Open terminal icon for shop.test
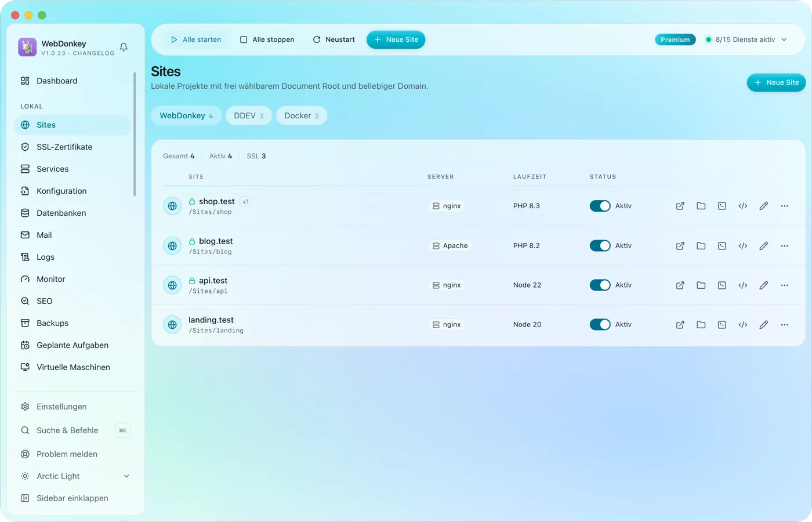This screenshot has width=812, height=522. [x=722, y=206]
